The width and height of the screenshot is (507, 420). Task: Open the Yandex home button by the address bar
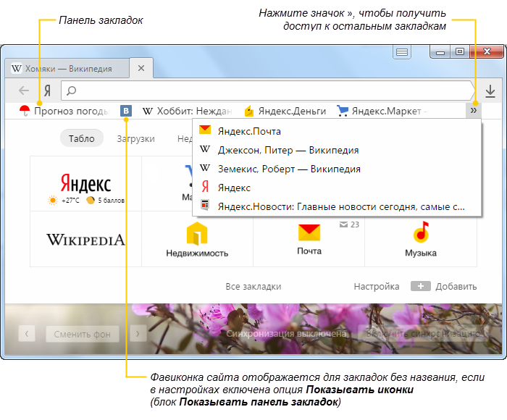(47, 91)
